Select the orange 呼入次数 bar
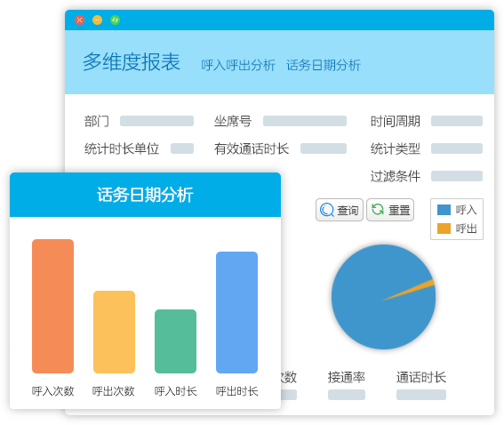Image resolution: width=504 pixels, height=425 pixels. [52, 306]
